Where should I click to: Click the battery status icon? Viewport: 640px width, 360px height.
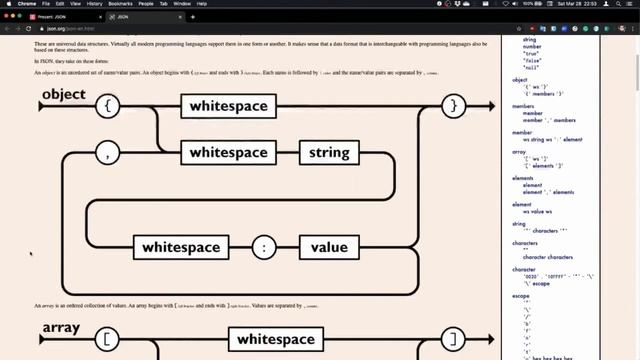[538, 4]
